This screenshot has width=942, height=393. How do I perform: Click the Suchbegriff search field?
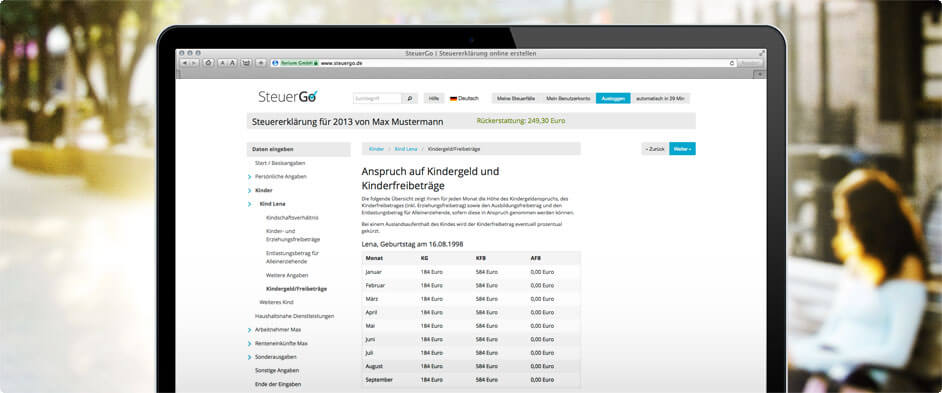(377, 98)
